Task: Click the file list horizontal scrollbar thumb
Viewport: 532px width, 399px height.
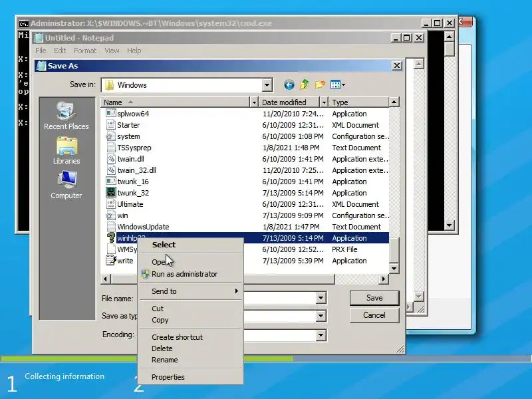Action: tap(223, 279)
